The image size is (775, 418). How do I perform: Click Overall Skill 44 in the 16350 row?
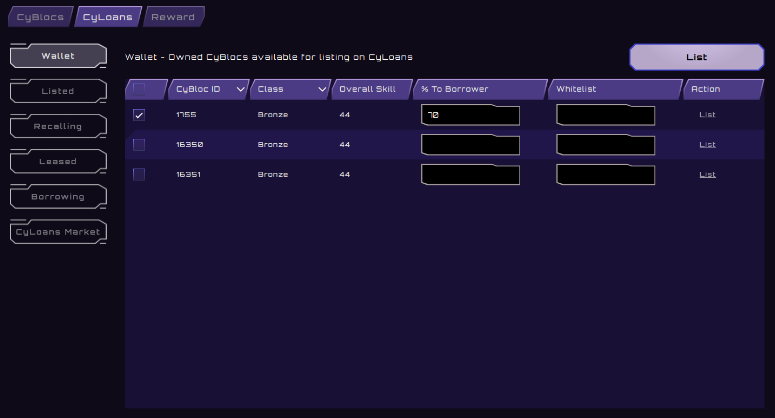pyautogui.click(x=344, y=145)
